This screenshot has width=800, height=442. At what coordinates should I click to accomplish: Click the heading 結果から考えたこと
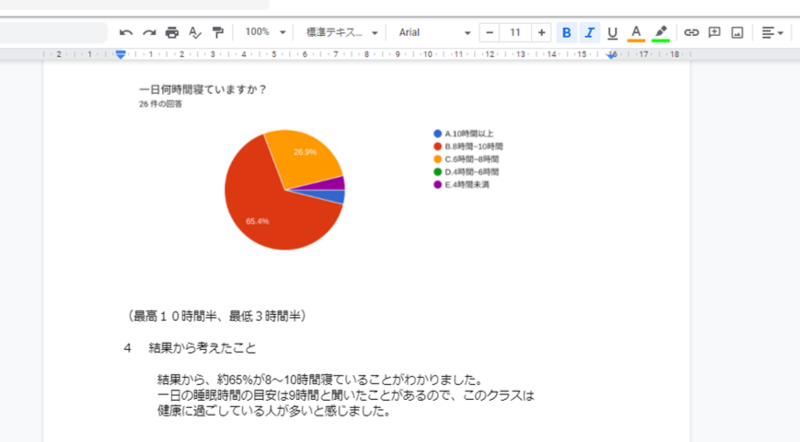click(202, 348)
